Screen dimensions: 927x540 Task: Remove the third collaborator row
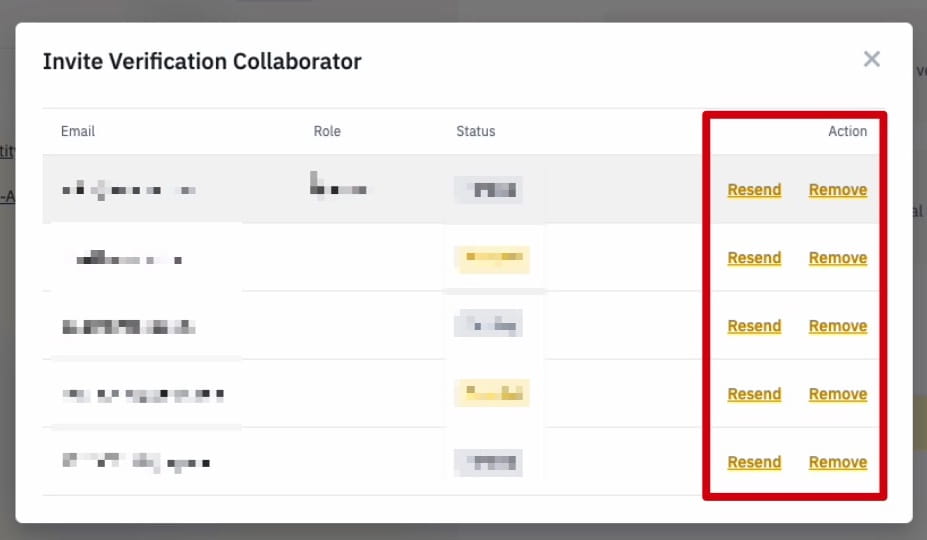coord(838,326)
